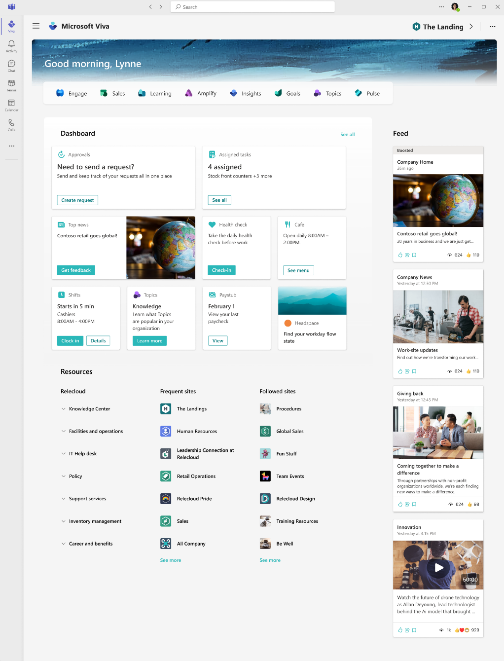Viewport: 504px width, 661px height.
Task: Click See all on the Dashboard
Action: [348, 134]
